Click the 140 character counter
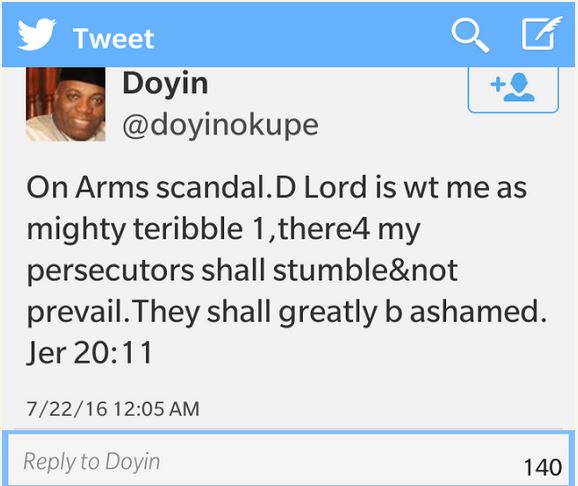Viewport: 578px width, 486px height. 543,467
